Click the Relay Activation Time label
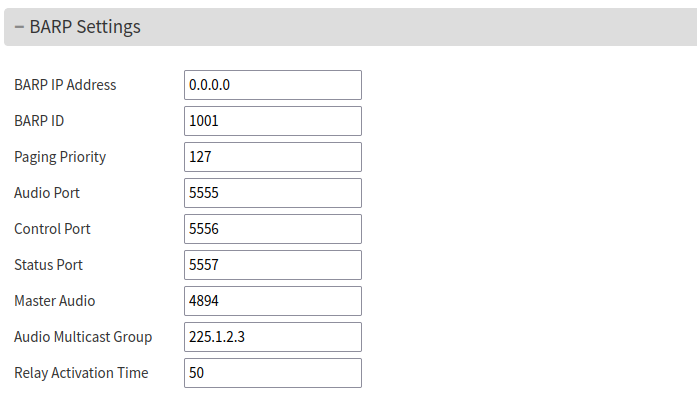The image size is (697, 401). pos(81,373)
